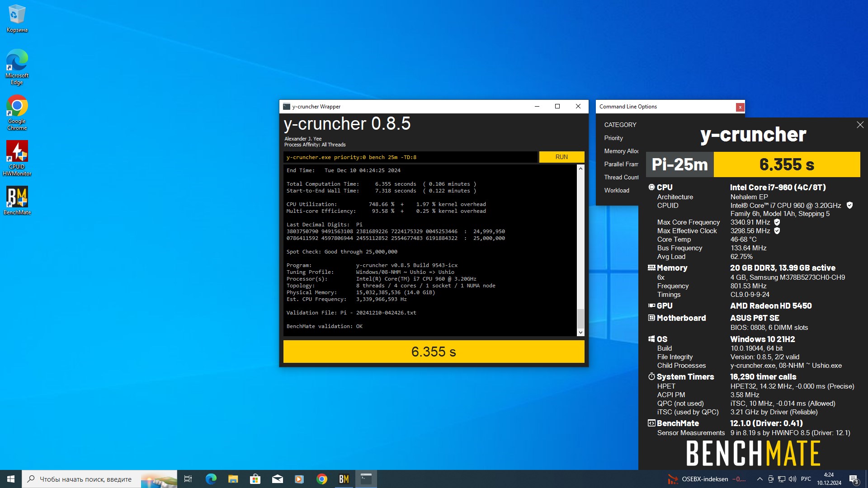Click the ASUS P6T SE motherboard text
This screenshot has width=868, height=488.
coord(755,318)
